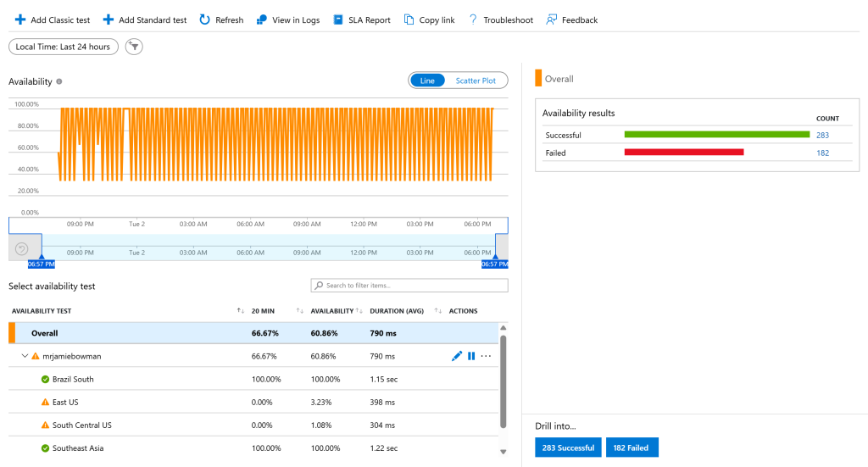Open View in Logs
868x467 pixels.
point(288,20)
